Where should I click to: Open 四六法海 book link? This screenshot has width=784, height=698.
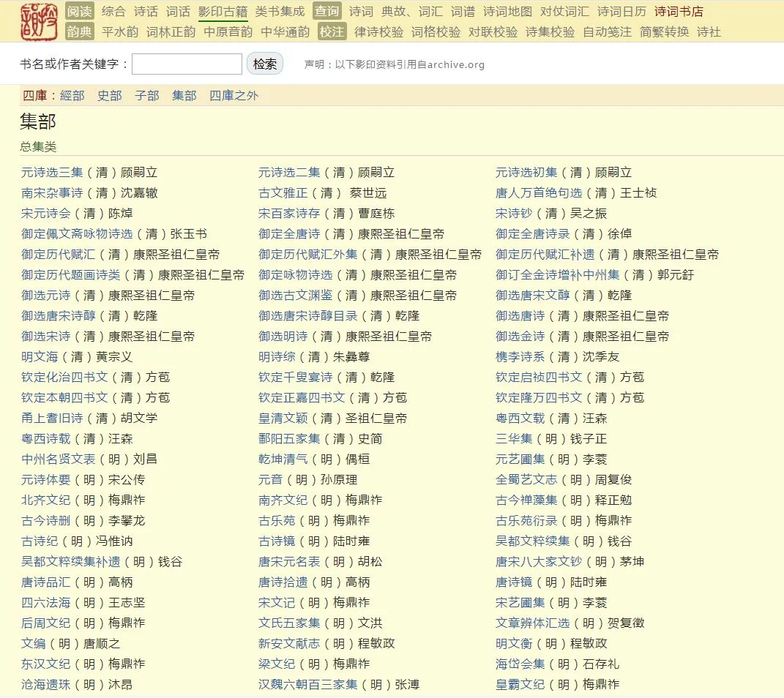coord(45,603)
